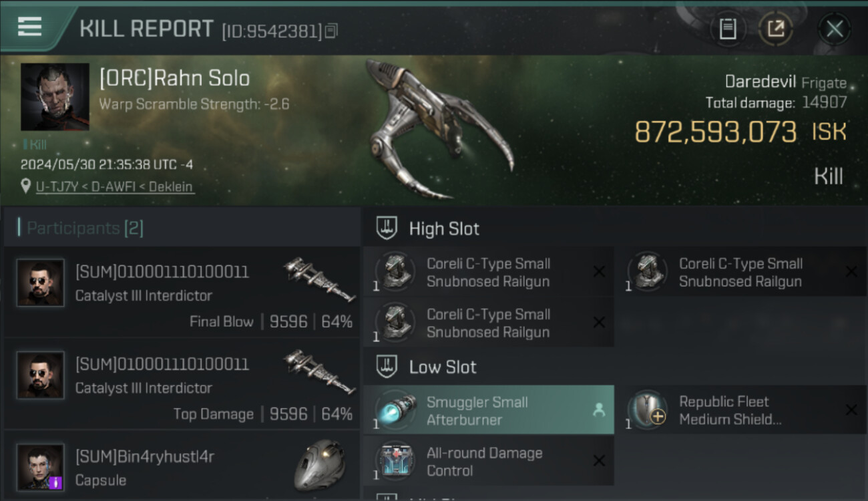Click the Capsule ship icon

pyautogui.click(x=320, y=464)
